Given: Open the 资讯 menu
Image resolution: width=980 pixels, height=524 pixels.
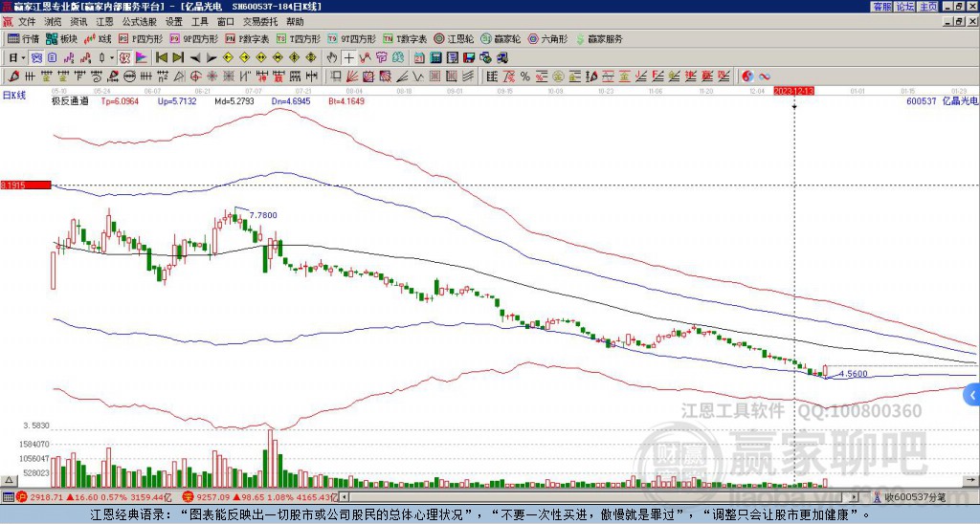Looking at the screenshot, I should click(x=78, y=22).
